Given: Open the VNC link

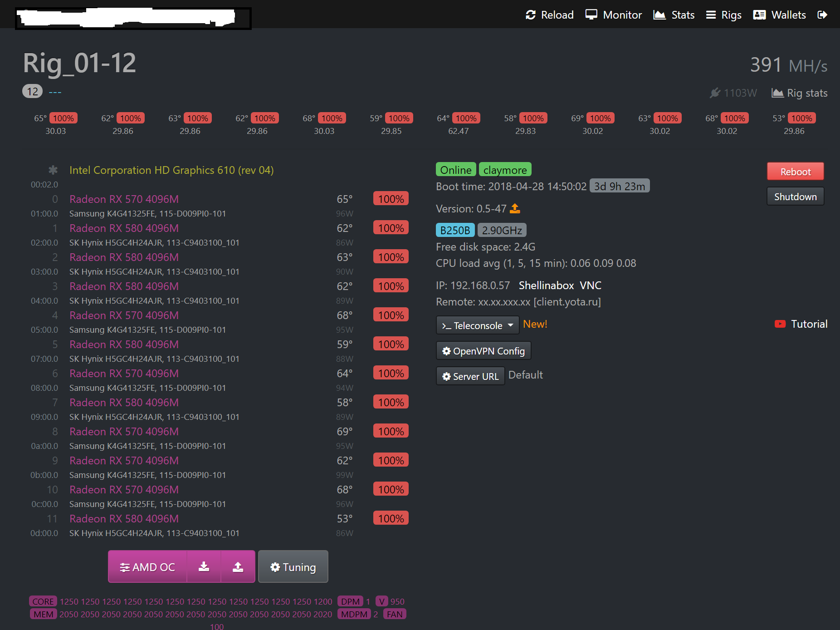Looking at the screenshot, I should (591, 285).
